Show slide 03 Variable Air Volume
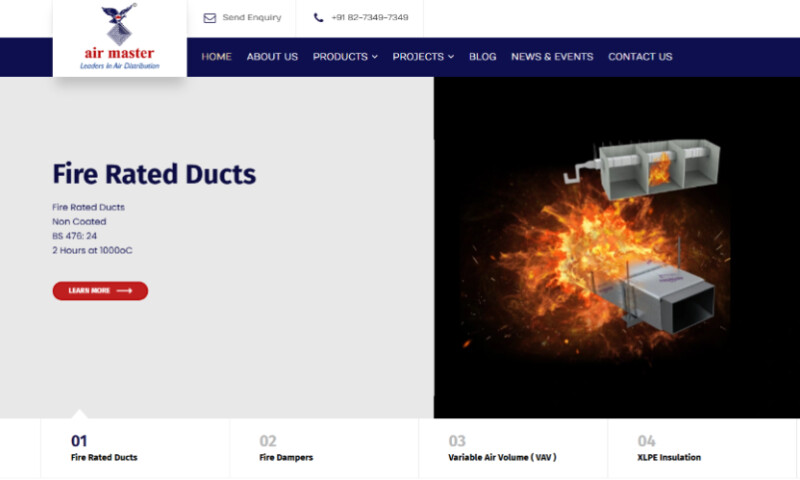800x480 pixels. coord(502,448)
